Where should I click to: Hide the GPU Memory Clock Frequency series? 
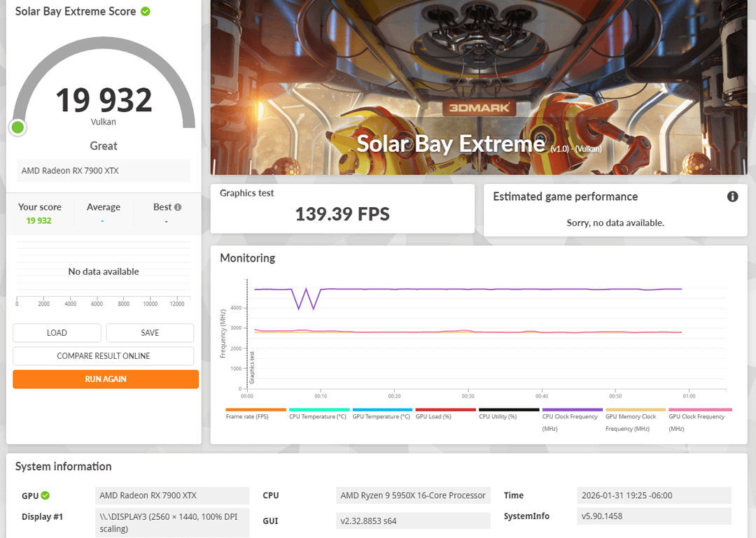click(635, 417)
